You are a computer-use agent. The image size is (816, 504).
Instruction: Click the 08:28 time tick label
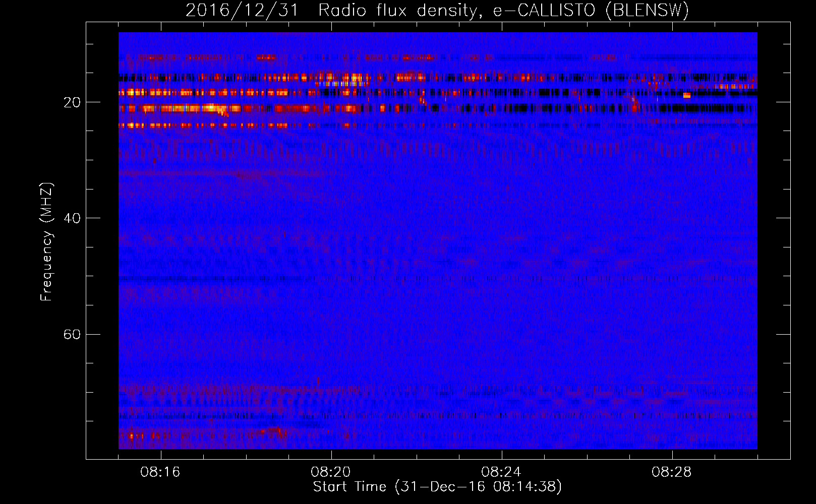(x=672, y=472)
